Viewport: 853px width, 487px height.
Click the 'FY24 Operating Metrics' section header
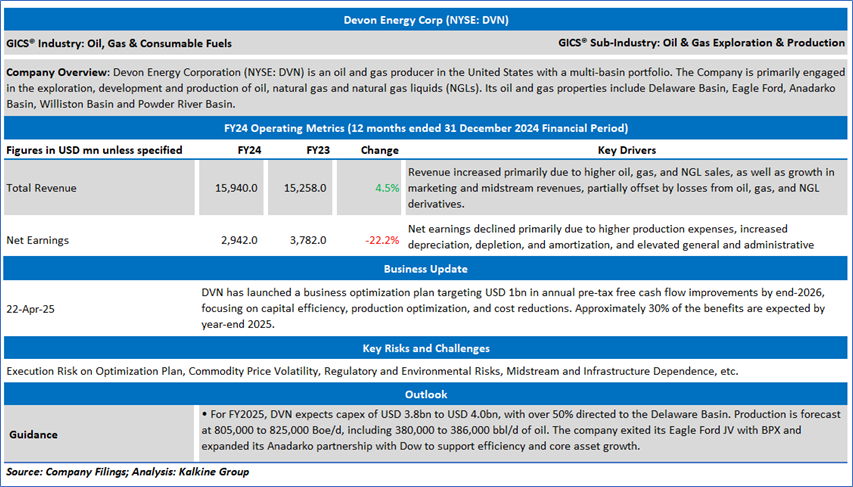tap(425, 128)
